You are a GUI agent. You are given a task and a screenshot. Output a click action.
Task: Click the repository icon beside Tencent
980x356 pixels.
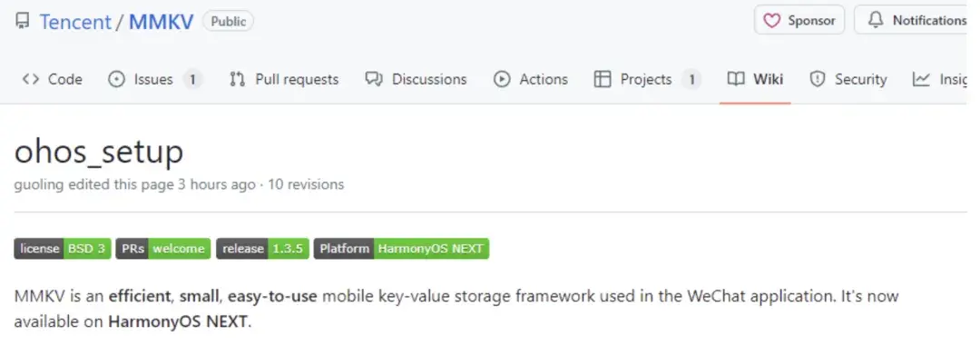[22, 21]
